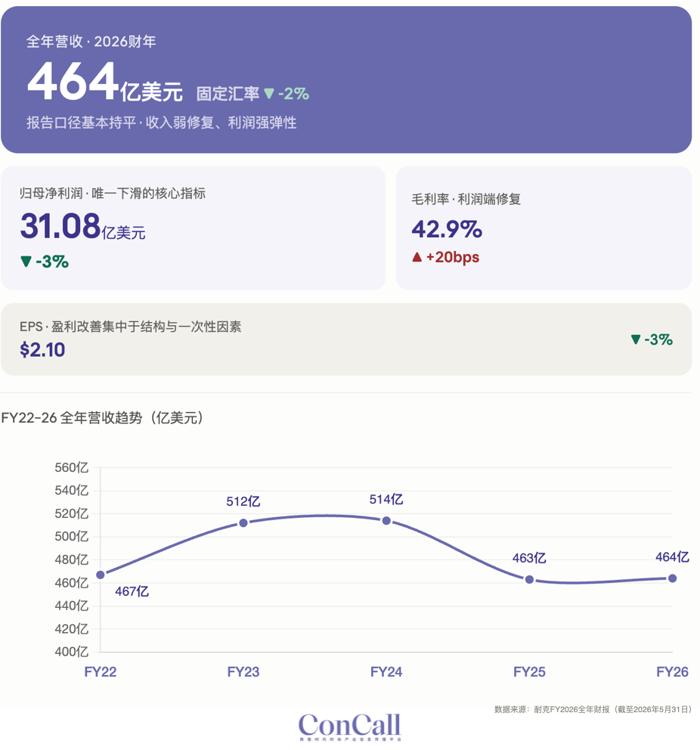Screen dimensions: 700x750
Task: Click the 440亿 y-axis label
Action: [x=72, y=606]
